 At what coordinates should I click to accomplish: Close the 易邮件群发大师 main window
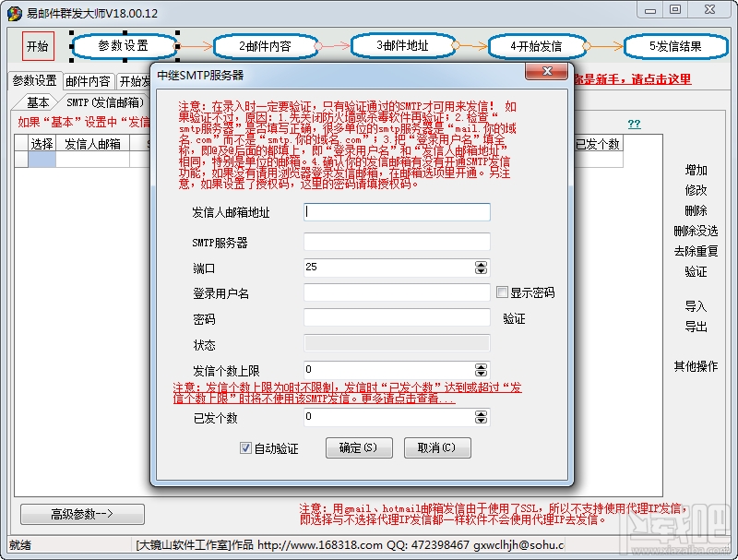709,9
